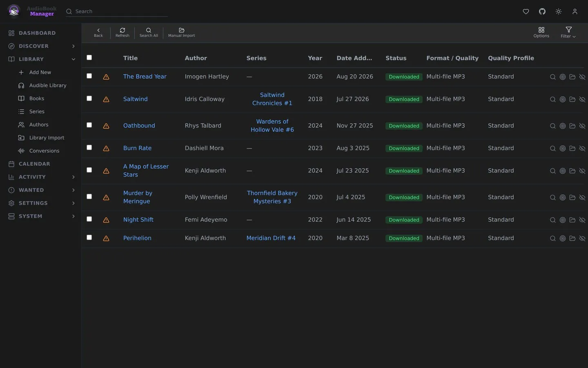Open Add New under Library

[40, 72]
